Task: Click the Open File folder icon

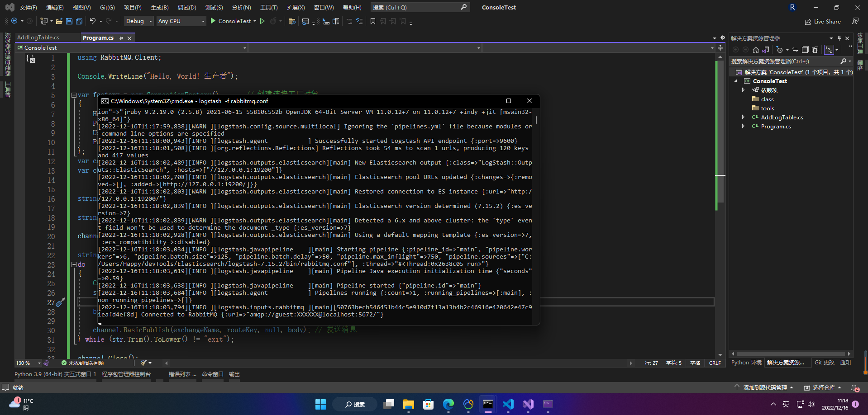Action: click(x=59, y=21)
